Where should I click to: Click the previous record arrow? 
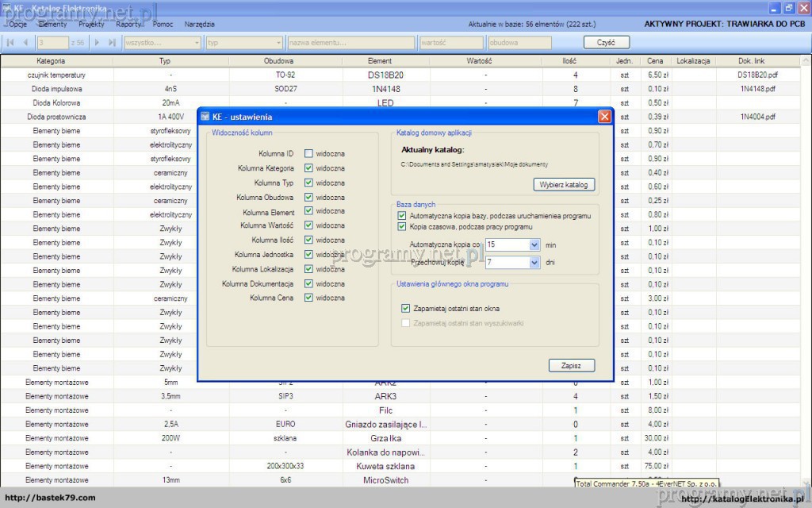25,43
